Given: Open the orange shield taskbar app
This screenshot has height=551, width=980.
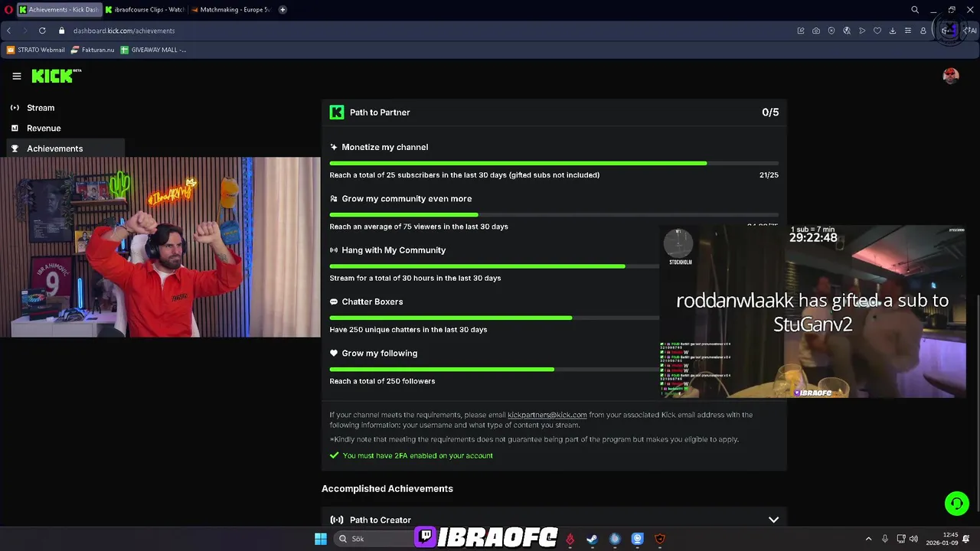Looking at the screenshot, I should (660, 539).
